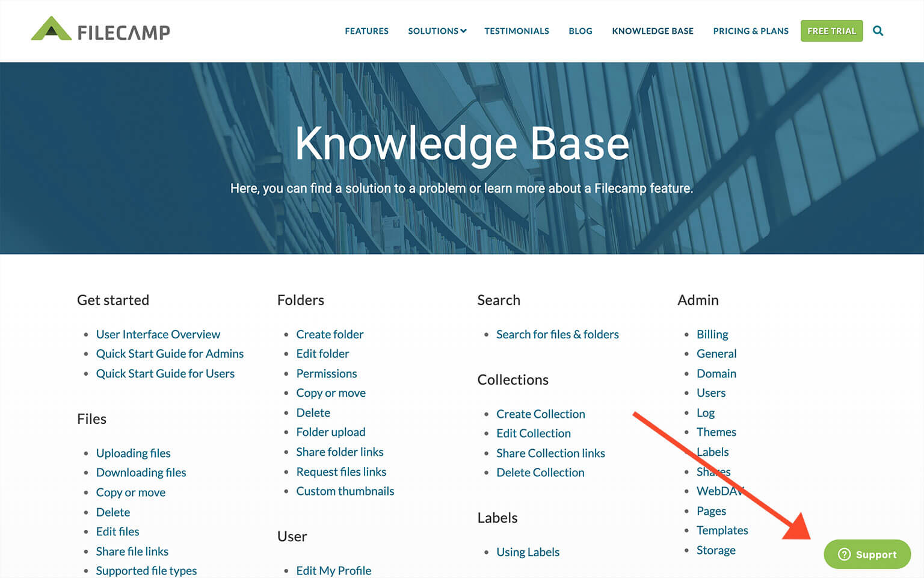Open the Templates admin article
Image resolution: width=924 pixels, height=578 pixels.
(x=722, y=530)
